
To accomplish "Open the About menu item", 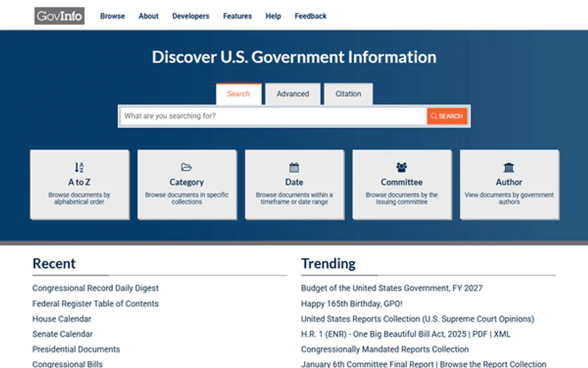I will coord(148,16).
